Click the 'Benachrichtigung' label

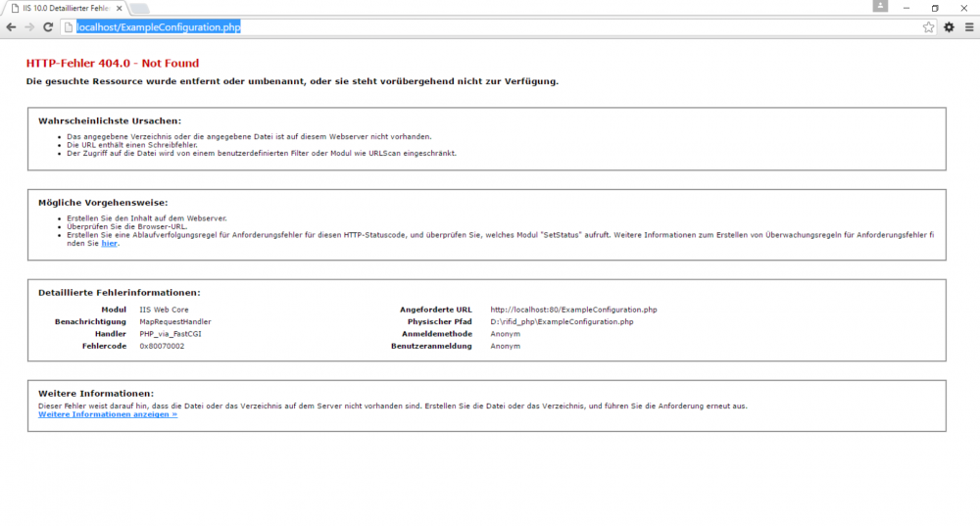tap(90, 321)
